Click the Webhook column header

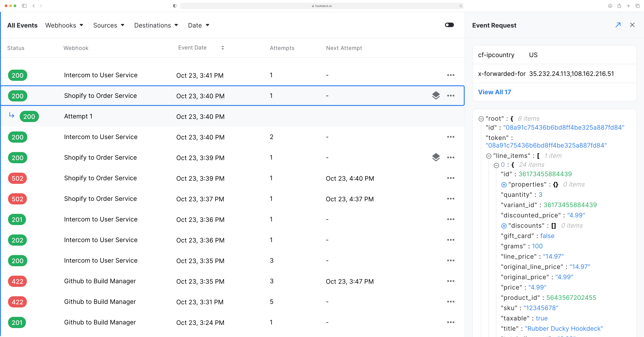click(76, 48)
